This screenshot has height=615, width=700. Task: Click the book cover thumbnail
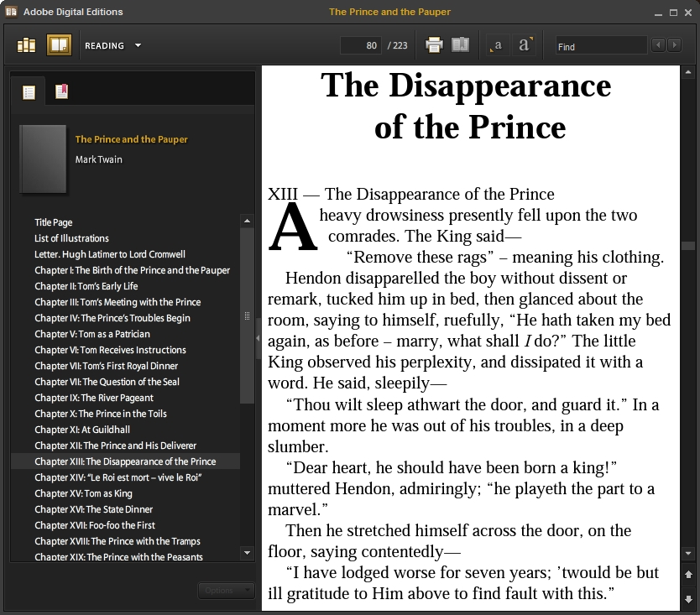pyautogui.click(x=43, y=159)
